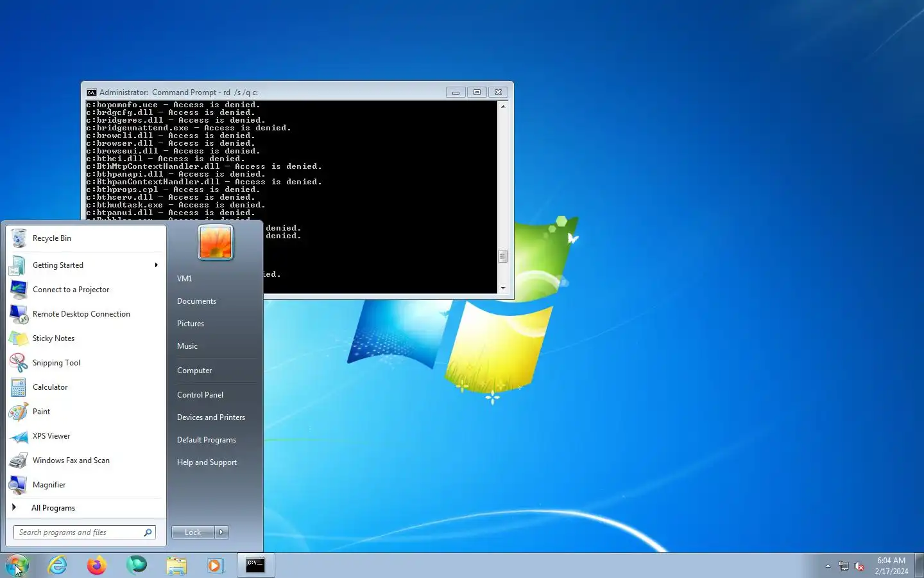This screenshot has height=578, width=924.
Task: Open Music from Start menu
Action: click(187, 346)
